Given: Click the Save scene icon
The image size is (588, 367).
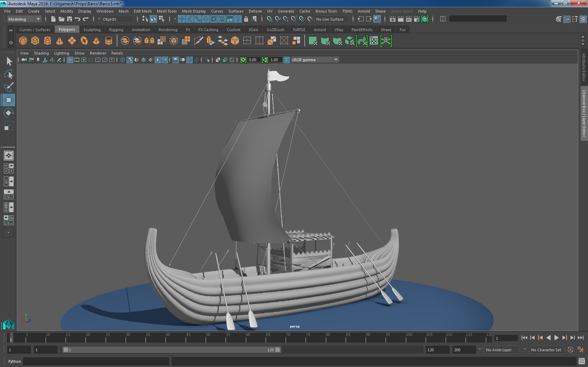Looking at the screenshot, I should [70, 19].
